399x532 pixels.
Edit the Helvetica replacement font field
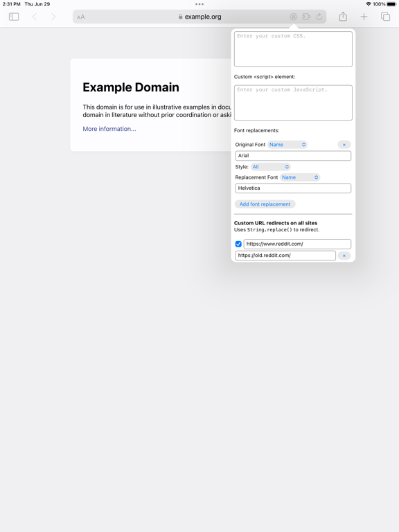click(293, 188)
